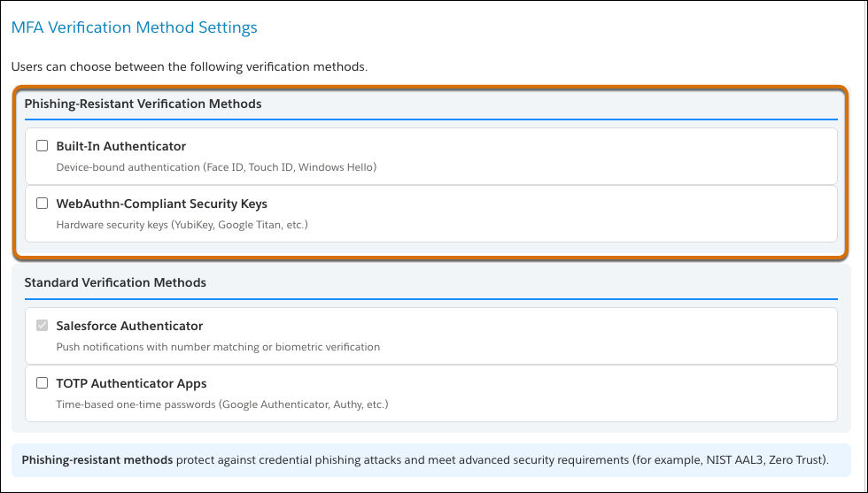This screenshot has width=868, height=493.
Task: Click the MFA Verification Method Settings heading
Action: click(135, 27)
